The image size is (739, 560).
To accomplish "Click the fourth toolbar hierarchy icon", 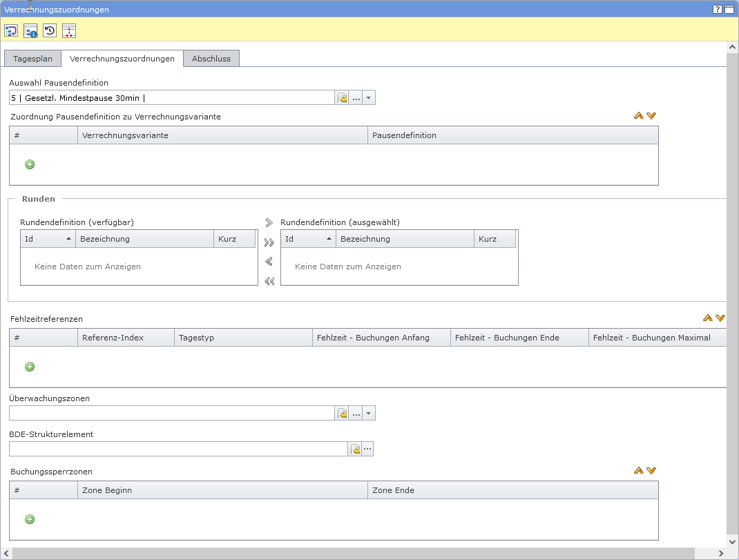I will tap(69, 30).
